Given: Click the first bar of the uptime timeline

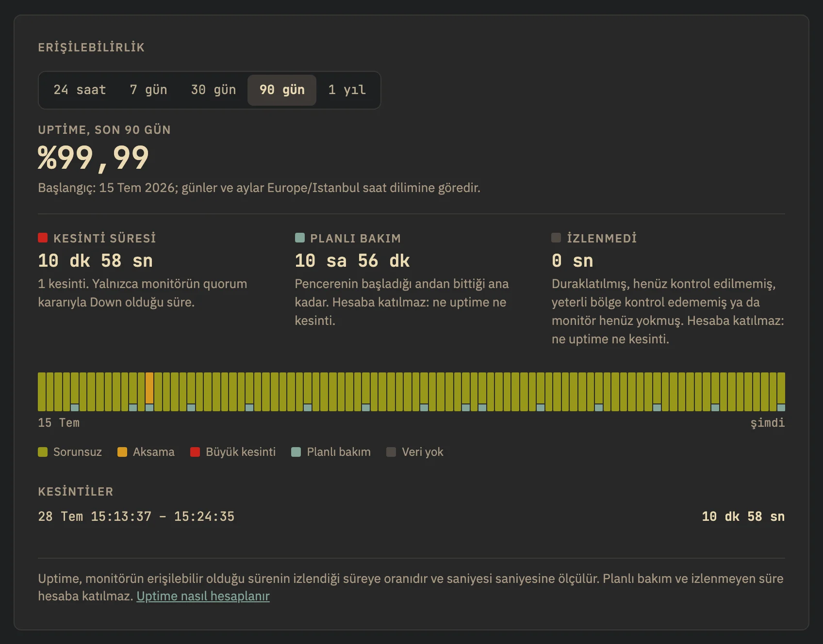Looking at the screenshot, I should click(x=42, y=392).
